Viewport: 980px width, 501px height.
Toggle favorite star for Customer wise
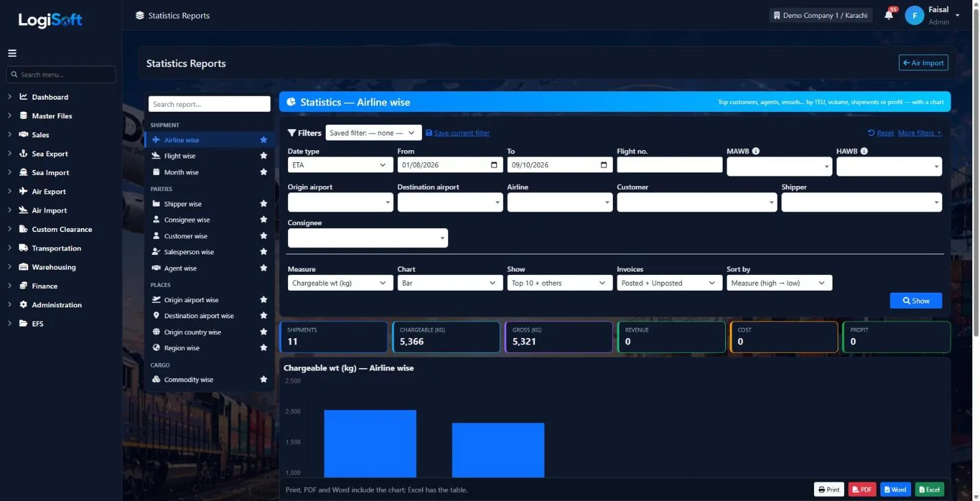pos(264,236)
